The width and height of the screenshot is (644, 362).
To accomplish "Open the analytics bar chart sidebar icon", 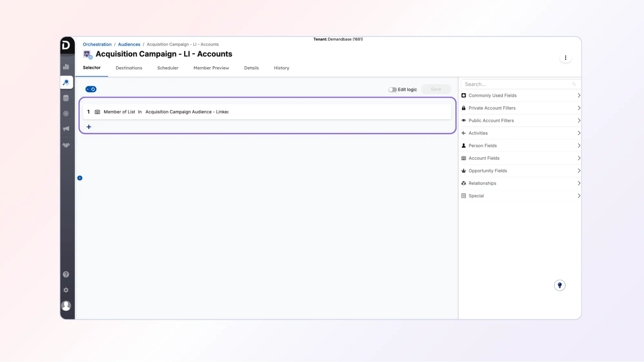I will pos(66,67).
